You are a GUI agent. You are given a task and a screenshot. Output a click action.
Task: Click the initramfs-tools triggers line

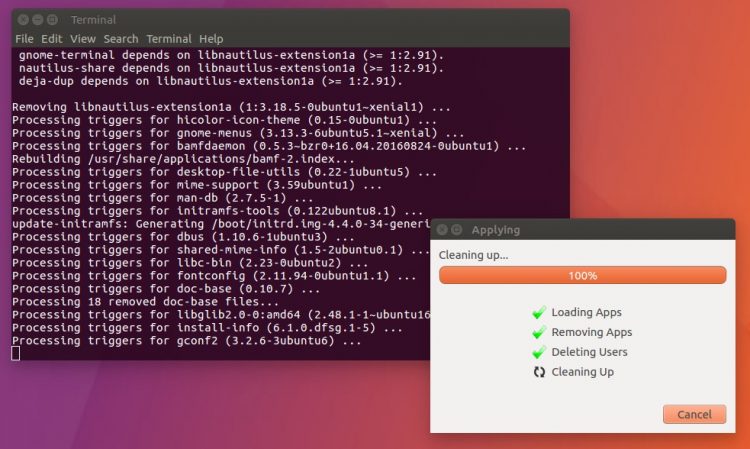[x=218, y=211]
